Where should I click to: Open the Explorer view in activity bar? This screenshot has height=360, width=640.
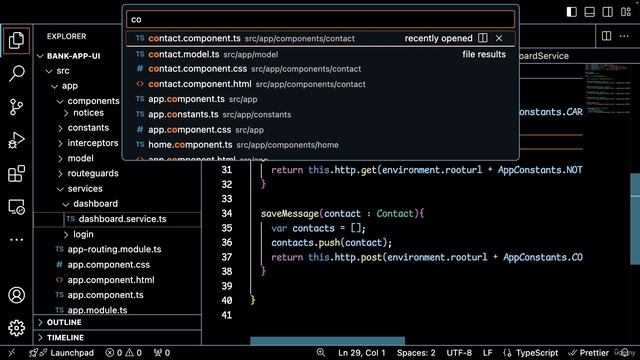click(x=16, y=40)
